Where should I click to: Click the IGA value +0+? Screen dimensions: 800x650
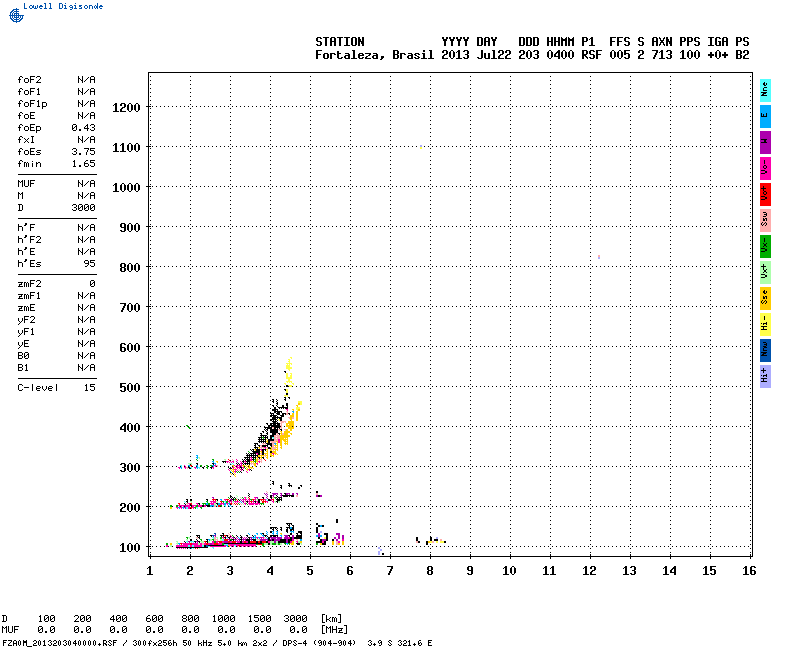tap(718, 55)
